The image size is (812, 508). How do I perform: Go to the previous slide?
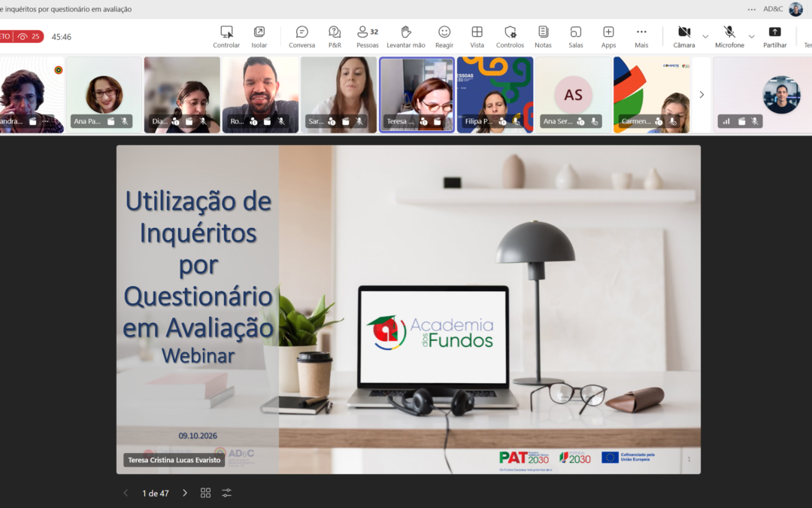click(x=126, y=493)
